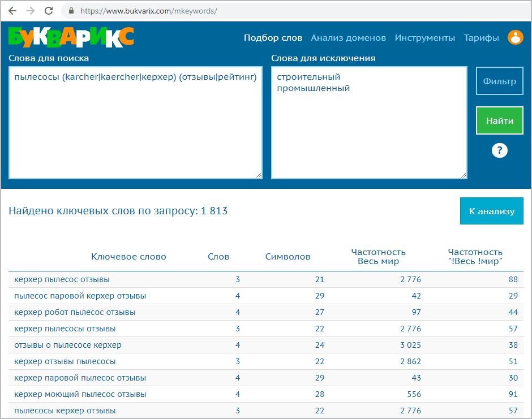Reload the page with refresh icon
The image size is (532, 419).
pos(49,11)
